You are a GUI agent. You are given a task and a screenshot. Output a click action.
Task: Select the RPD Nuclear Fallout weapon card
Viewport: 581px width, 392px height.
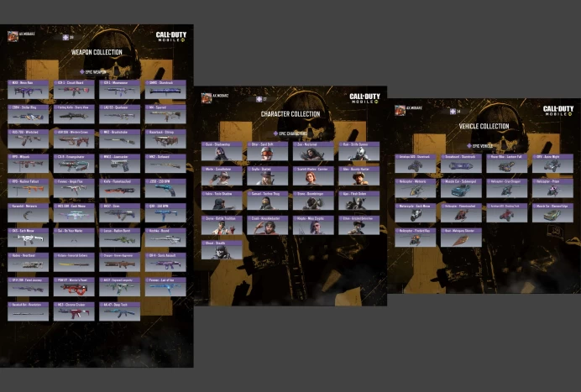28,188
